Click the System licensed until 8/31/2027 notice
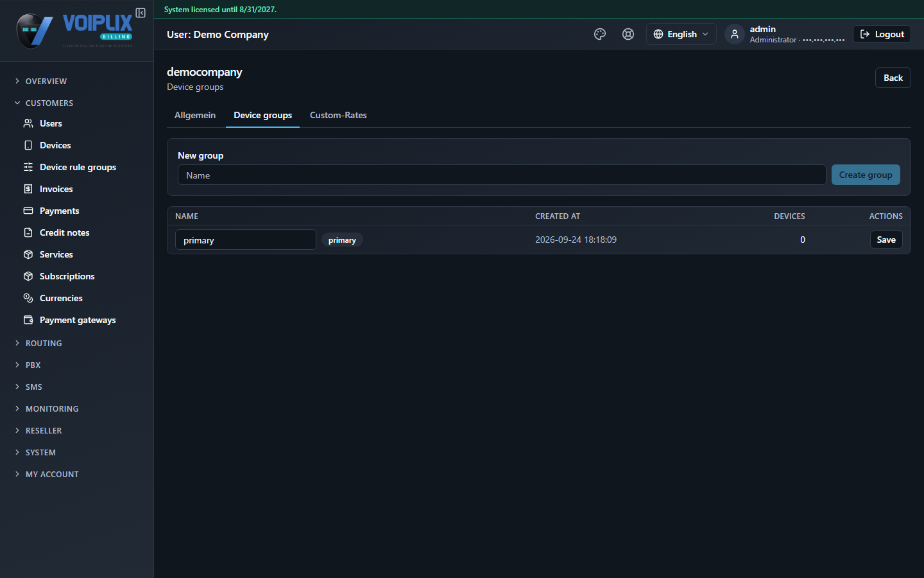 pyautogui.click(x=220, y=10)
